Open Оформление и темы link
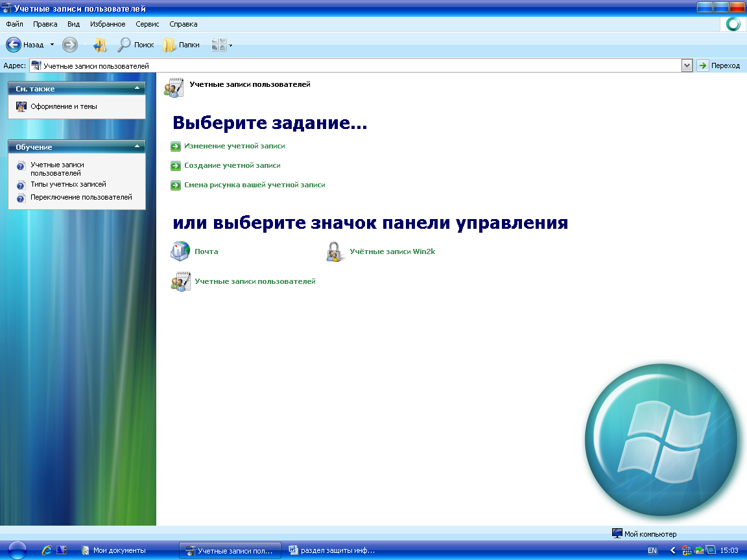Viewport: 747px width, 560px height. tap(64, 107)
